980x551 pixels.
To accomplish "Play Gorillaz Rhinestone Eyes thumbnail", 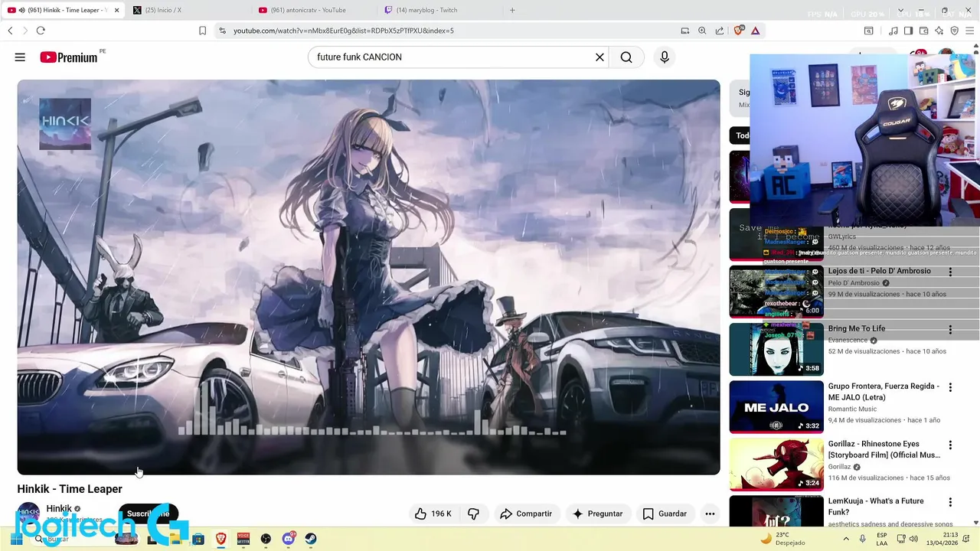I will [776, 465].
